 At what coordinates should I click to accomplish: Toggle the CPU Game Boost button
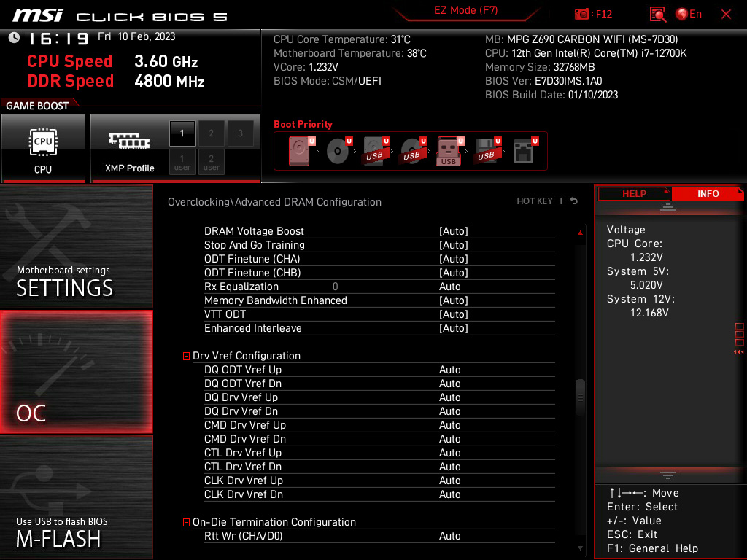click(x=43, y=149)
